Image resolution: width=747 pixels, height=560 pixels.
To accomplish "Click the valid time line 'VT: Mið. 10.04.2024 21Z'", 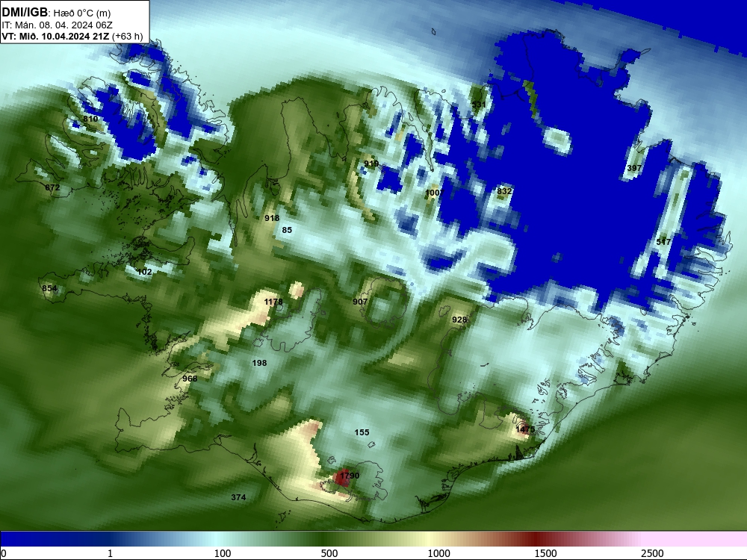I will 55,36.
